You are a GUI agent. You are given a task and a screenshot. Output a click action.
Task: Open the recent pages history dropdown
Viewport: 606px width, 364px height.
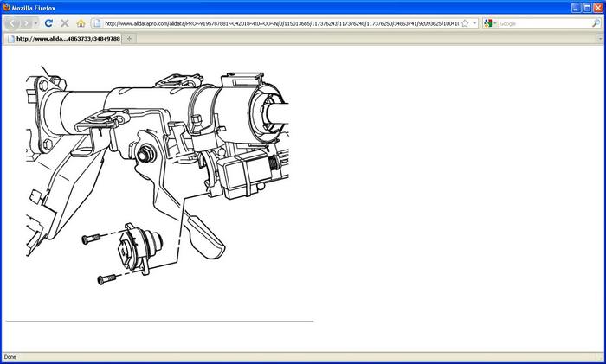[36, 23]
